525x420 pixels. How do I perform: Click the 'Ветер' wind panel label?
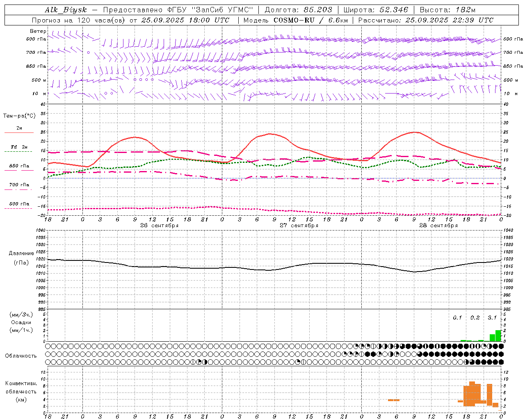pyautogui.click(x=38, y=31)
